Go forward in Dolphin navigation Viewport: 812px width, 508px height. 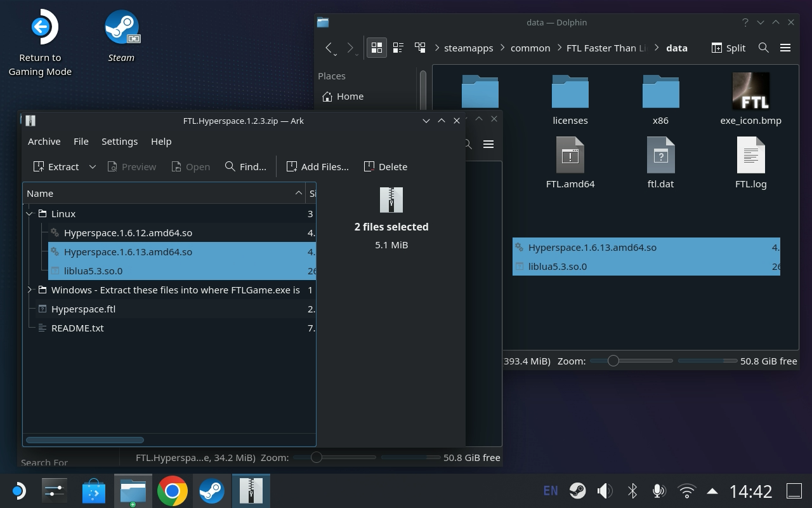[350, 48]
